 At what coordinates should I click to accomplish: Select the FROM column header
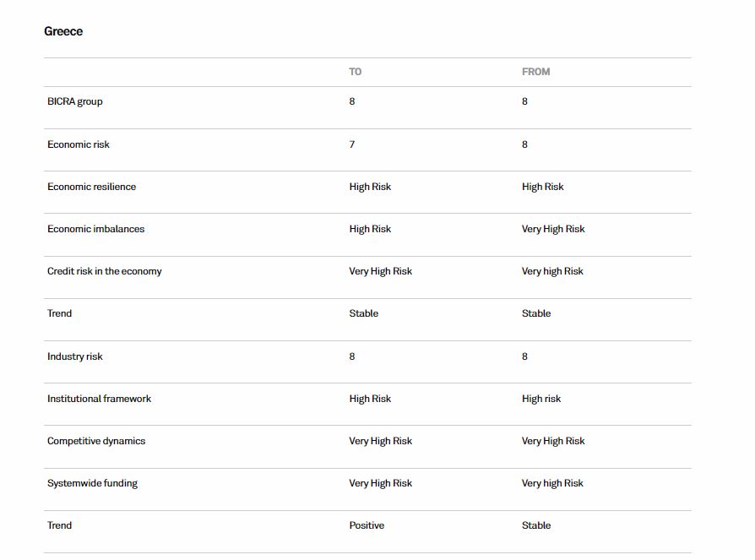[535, 72]
